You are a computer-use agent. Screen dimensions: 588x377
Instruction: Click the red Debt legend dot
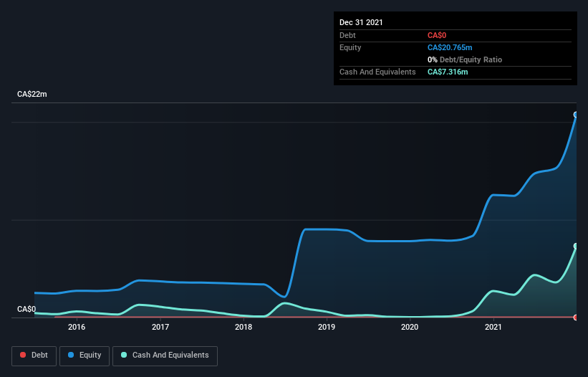[23, 355]
